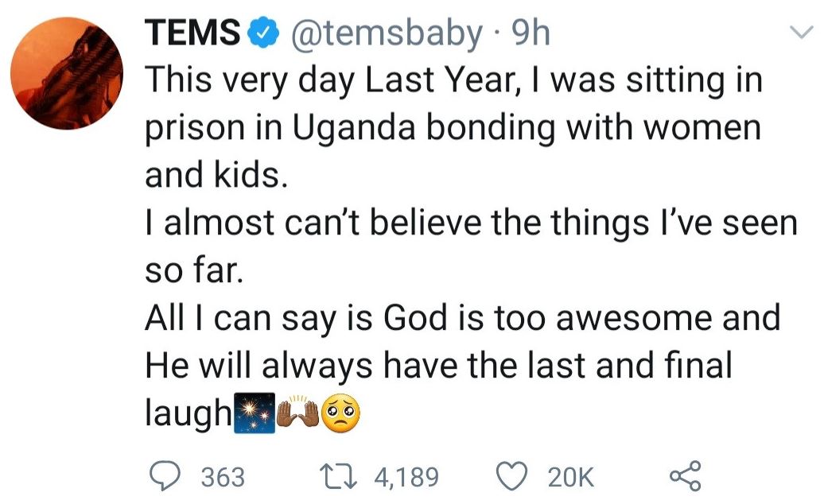Open the tweet via the 9h timestamp
Image resolution: width=824 pixels, height=504 pixels.
click(532, 33)
